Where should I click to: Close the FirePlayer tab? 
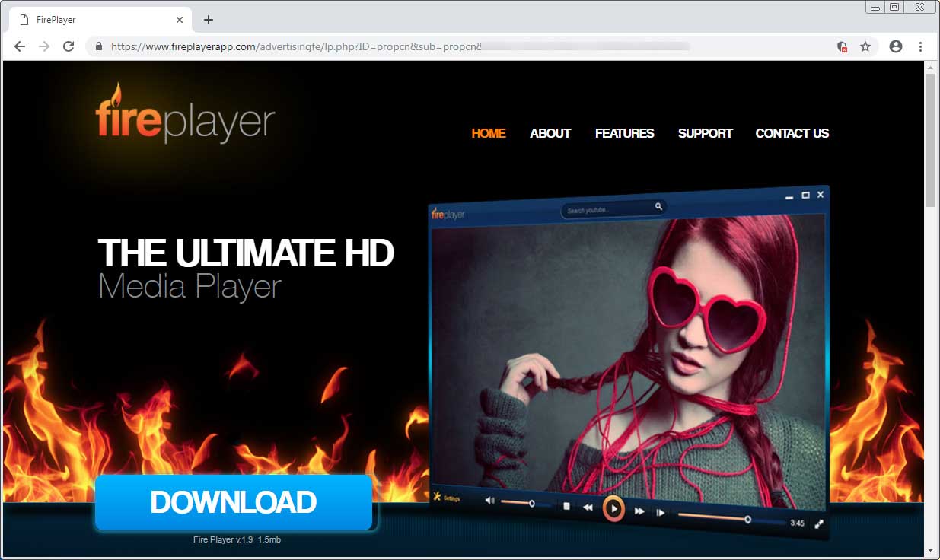pos(180,20)
